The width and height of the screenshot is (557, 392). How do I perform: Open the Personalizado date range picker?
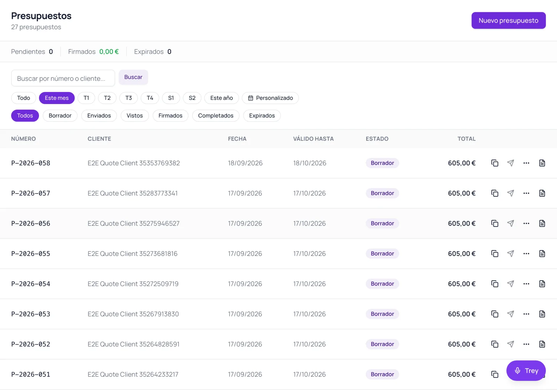(270, 98)
